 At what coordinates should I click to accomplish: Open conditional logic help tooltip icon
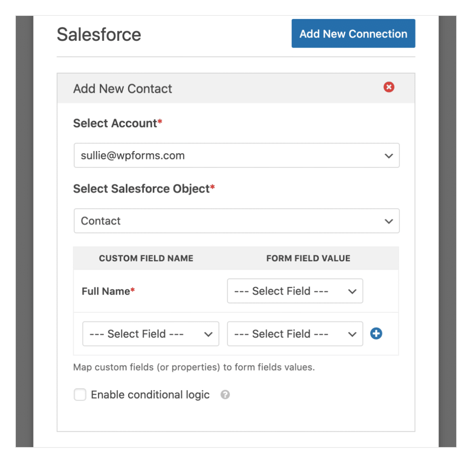pos(225,395)
